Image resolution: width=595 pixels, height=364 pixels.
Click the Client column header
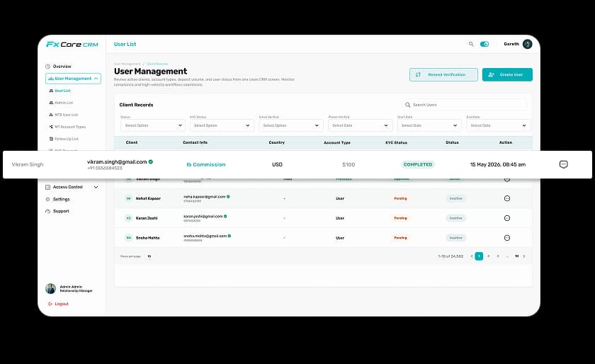(x=132, y=142)
